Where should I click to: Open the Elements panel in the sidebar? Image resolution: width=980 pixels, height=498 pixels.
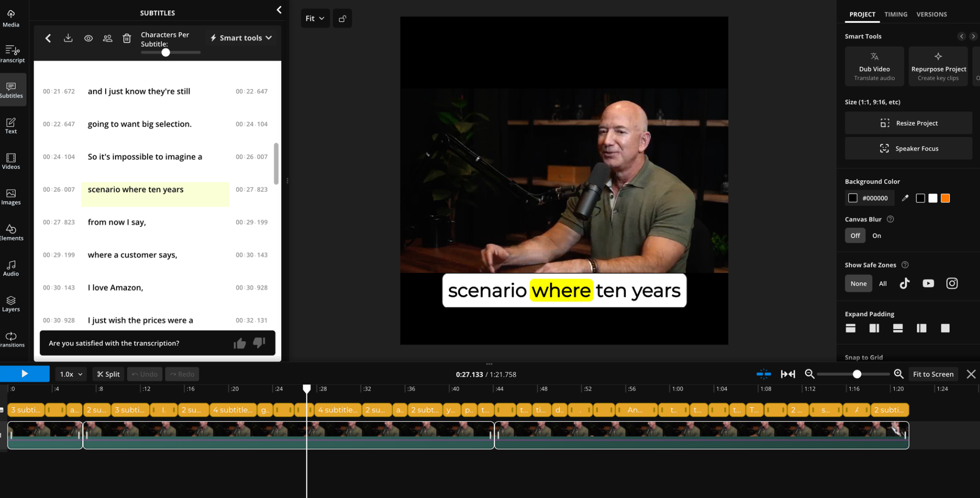click(x=11, y=232)
